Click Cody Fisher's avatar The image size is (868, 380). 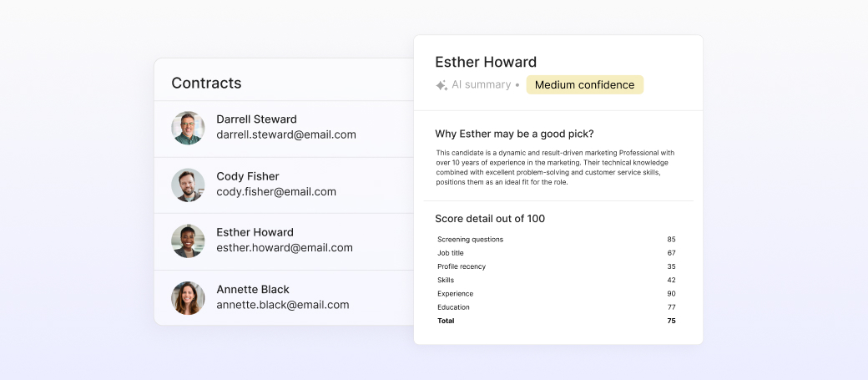(x=188, y=185)
